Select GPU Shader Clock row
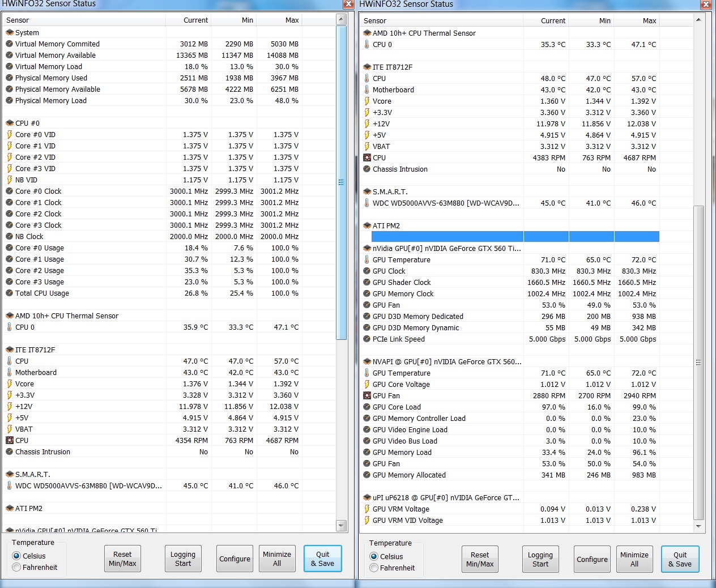The image size is (716, 588). [510, 283]
